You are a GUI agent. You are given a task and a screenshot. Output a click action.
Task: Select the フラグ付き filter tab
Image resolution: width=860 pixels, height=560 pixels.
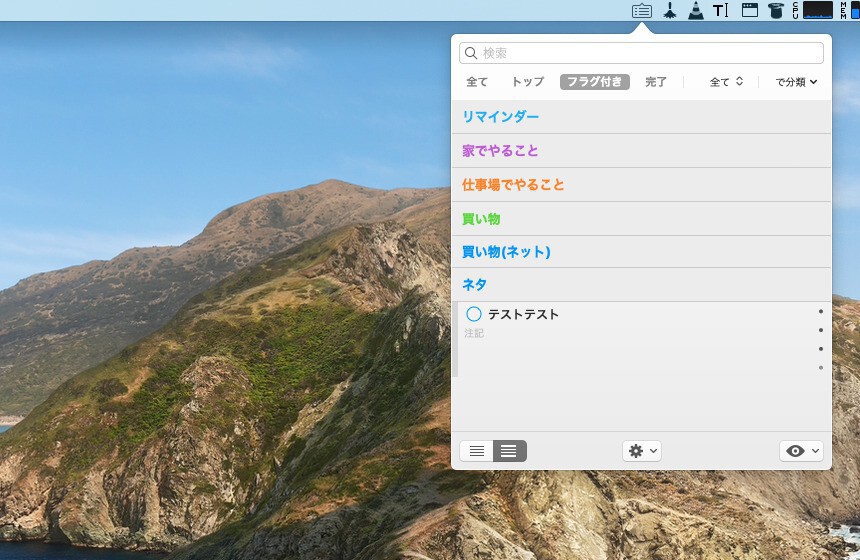595,82
